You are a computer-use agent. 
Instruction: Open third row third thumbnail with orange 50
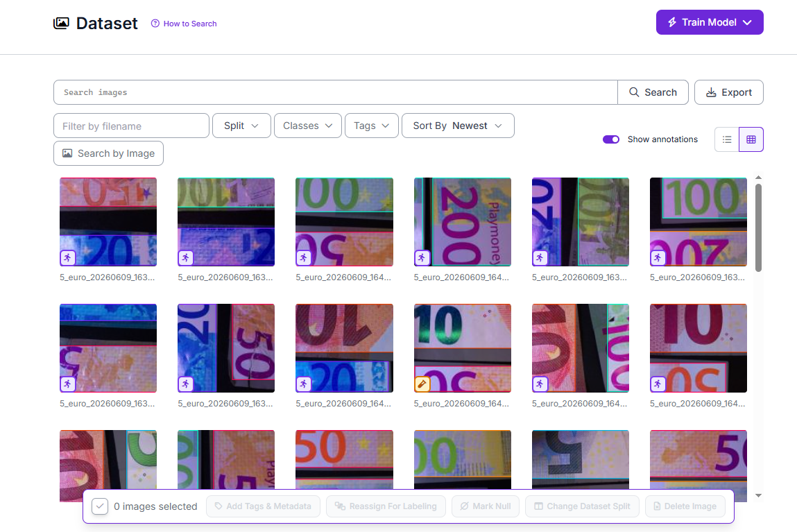[x=344, y=459]
